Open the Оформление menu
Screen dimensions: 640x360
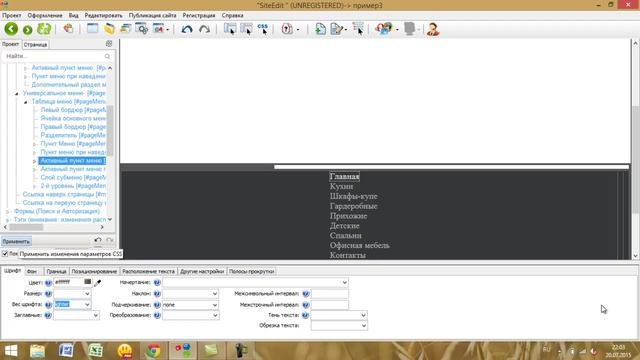pos(45,15)
